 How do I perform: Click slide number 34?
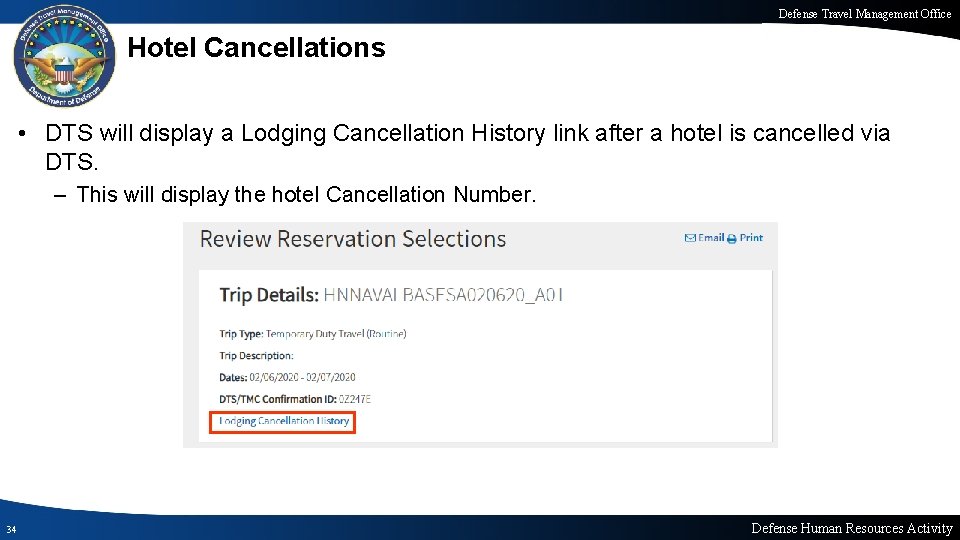[10, 529]
